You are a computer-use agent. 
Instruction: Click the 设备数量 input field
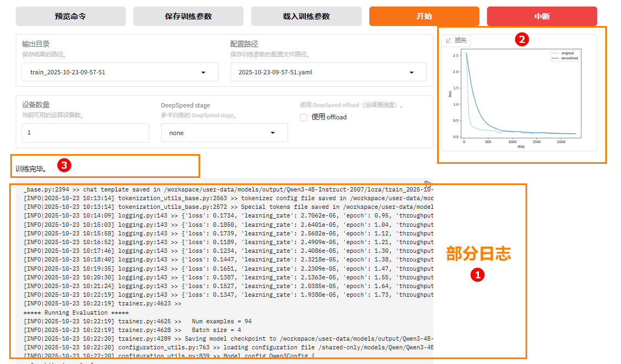coord(85,133)
